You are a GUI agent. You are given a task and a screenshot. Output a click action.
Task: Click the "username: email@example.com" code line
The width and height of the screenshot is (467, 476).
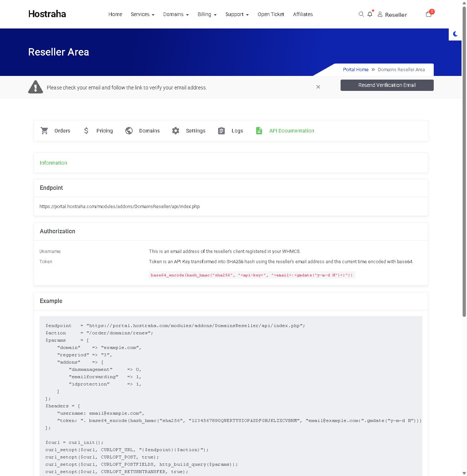point(101,413)
